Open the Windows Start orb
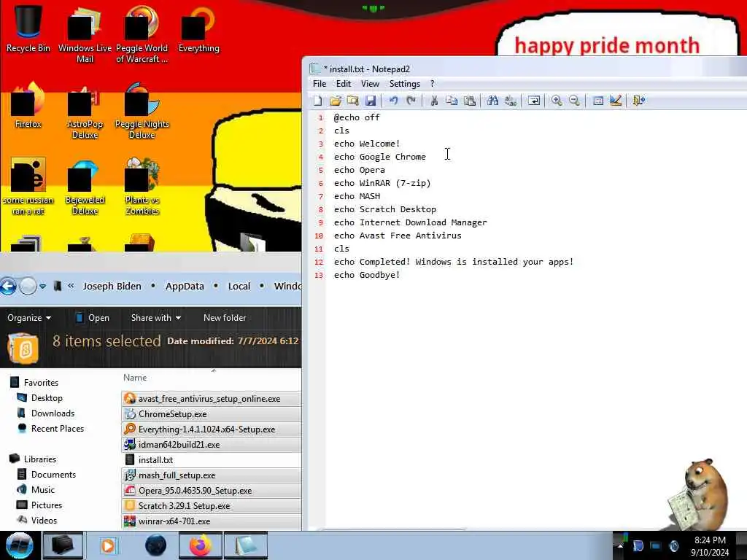Image resolution: width=747 pixels, height=560 pixels. click(19, 545)
